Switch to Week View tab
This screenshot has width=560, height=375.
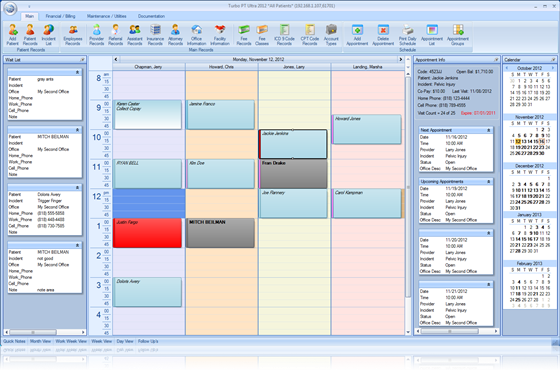click(x=102, y=341)
